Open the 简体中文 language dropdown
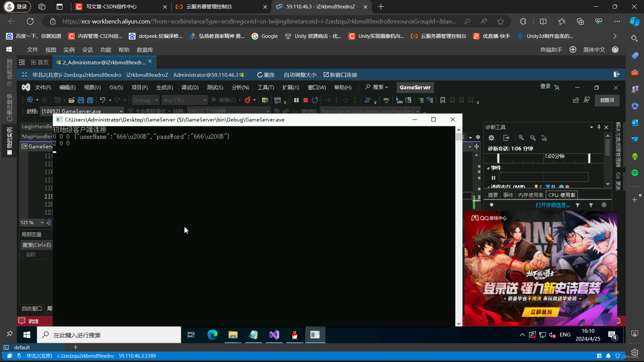The image size is (644, 362). point(594,50)
